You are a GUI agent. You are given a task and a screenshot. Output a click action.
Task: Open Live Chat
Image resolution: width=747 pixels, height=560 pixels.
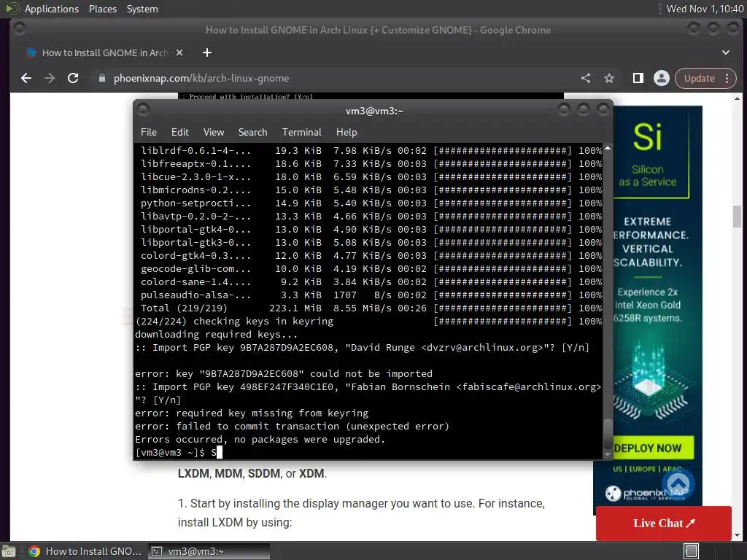pos(663,523)
